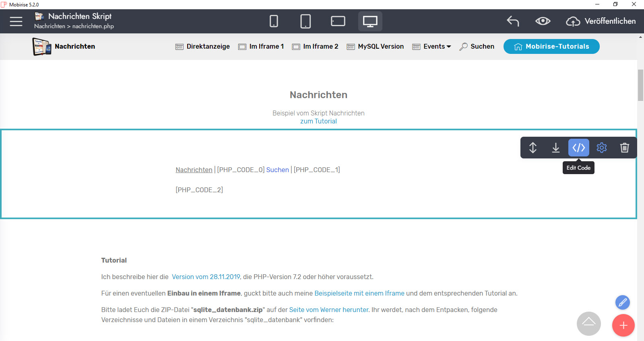
Task: Publish site using Veröffentlichen button
Action: coord(601,21)
